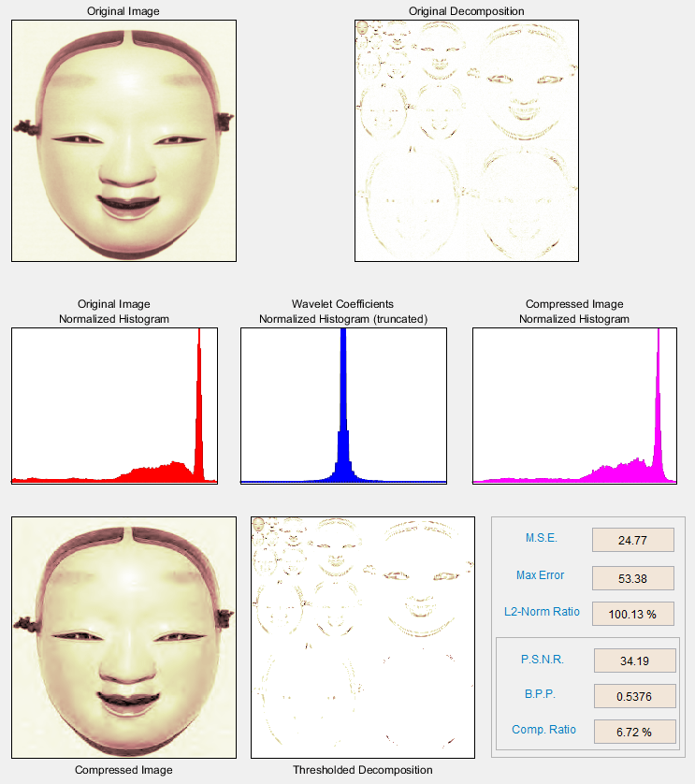Click the blue Wavelet Coefficients histogram plot

[x=343, y=406]
